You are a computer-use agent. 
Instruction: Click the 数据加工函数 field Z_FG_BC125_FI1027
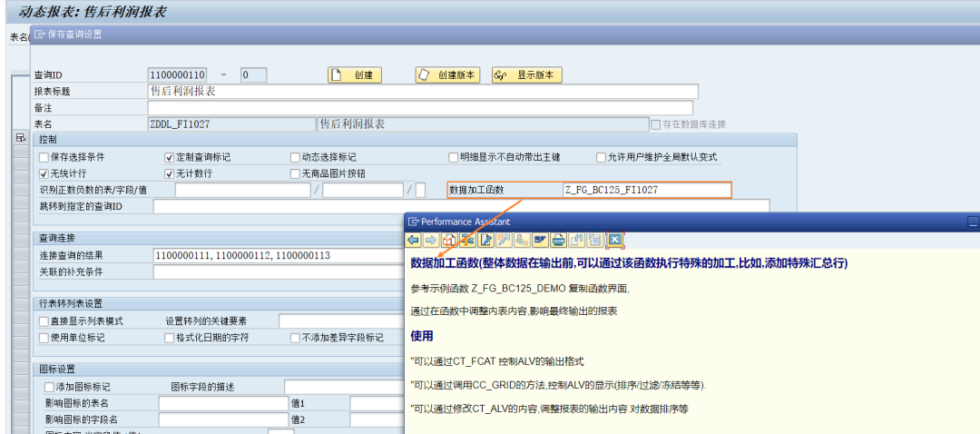pos(646,190)
